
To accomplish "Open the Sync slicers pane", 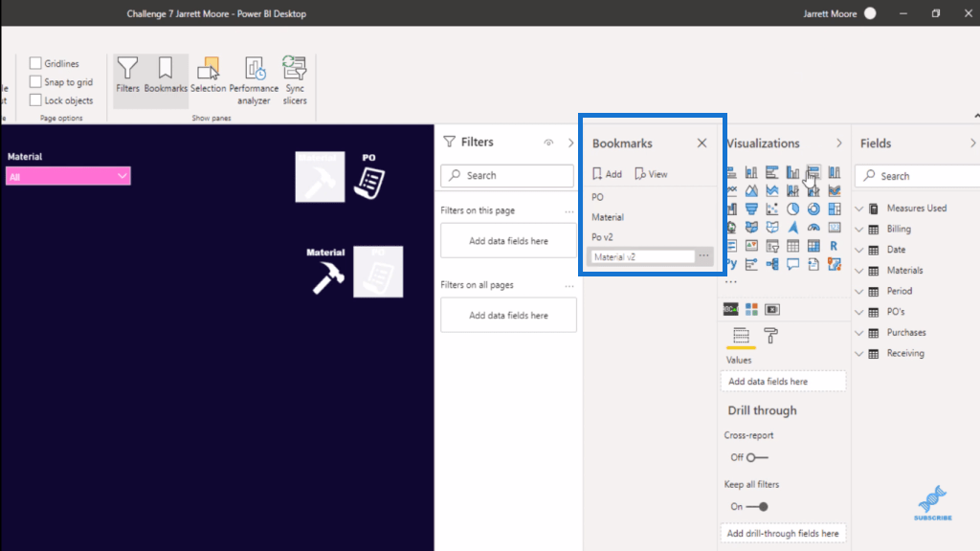I will click(295, 81).
